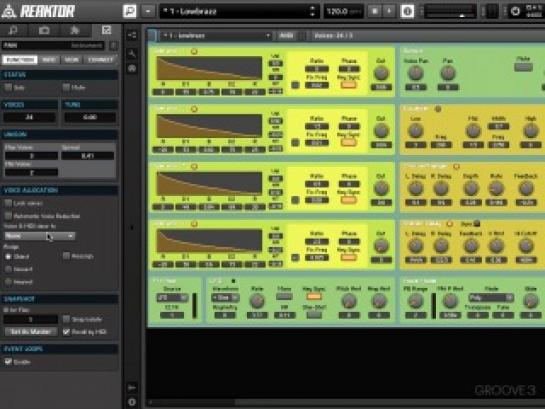Click the instrument header icon left of snapshot menu
545x409 pixels.
click(x=152, y=35)
